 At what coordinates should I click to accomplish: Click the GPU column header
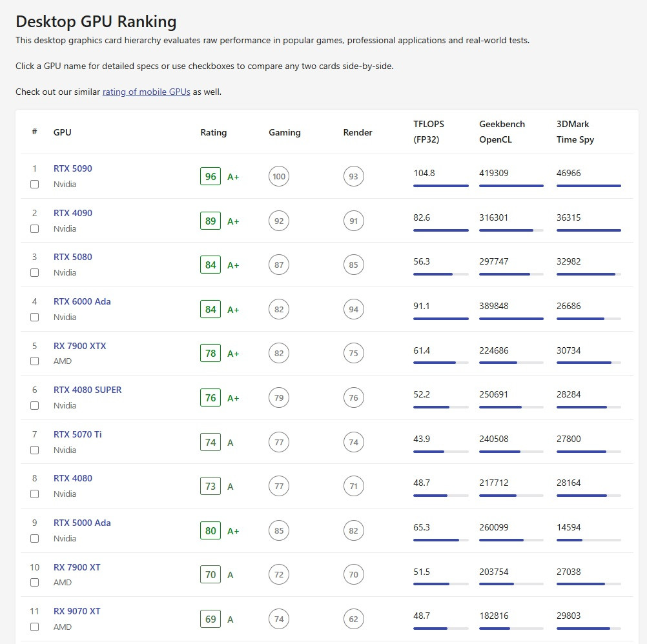coord(62,132)
